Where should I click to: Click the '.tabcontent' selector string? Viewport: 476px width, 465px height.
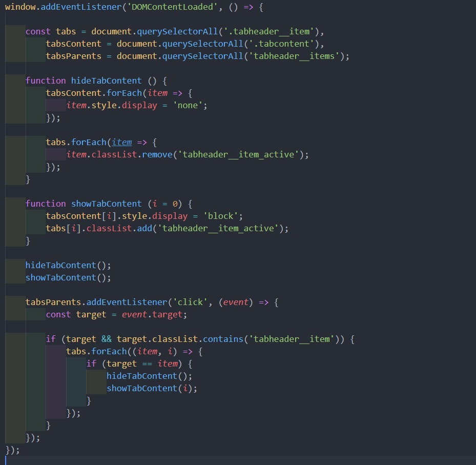coord(281,44)
